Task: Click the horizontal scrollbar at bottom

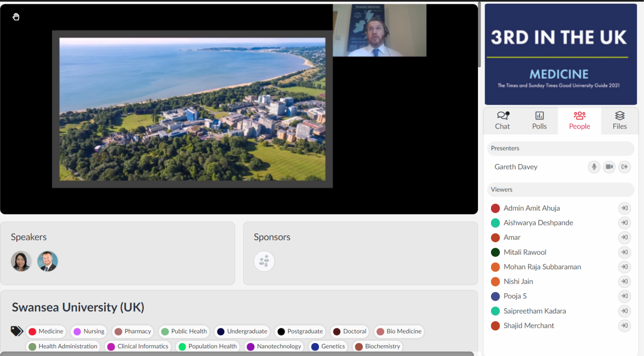Action: 237,354
